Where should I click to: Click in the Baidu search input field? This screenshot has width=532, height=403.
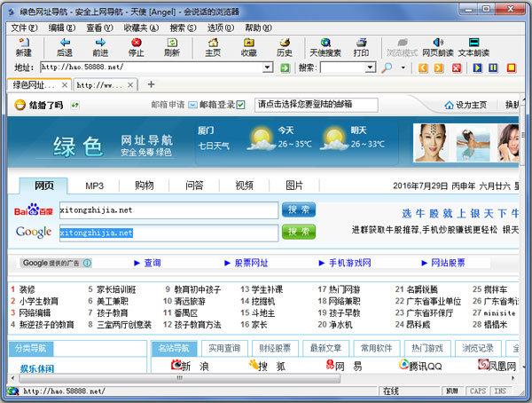pos(169,210)
